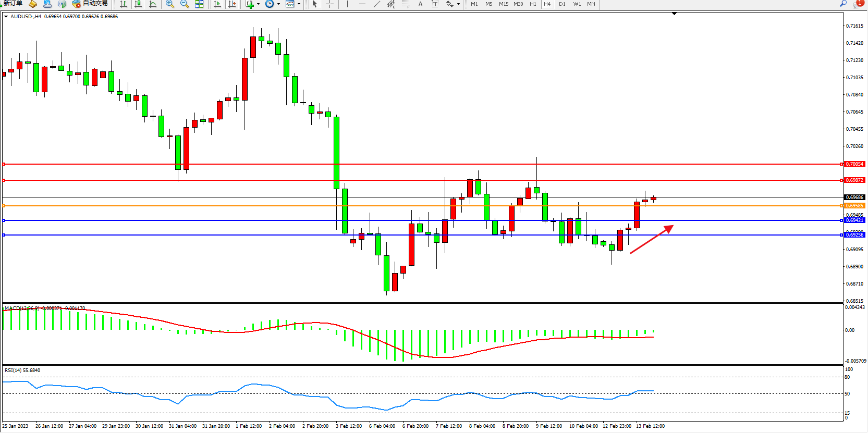Image resolution: width=868 pixels, height=433 pixels.
Task: Expand the Periodicity clock dropdown arrow
Action: coord(278,4)
